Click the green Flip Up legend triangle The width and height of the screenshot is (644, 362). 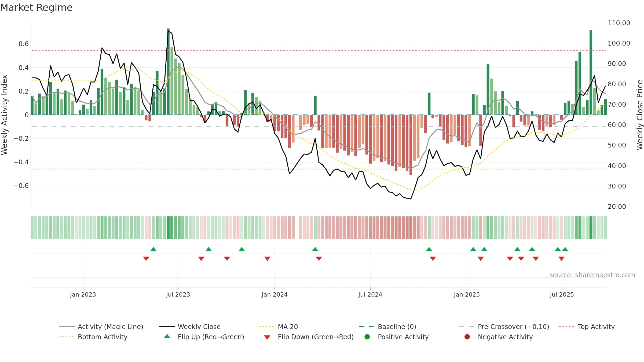pos(167,336)
